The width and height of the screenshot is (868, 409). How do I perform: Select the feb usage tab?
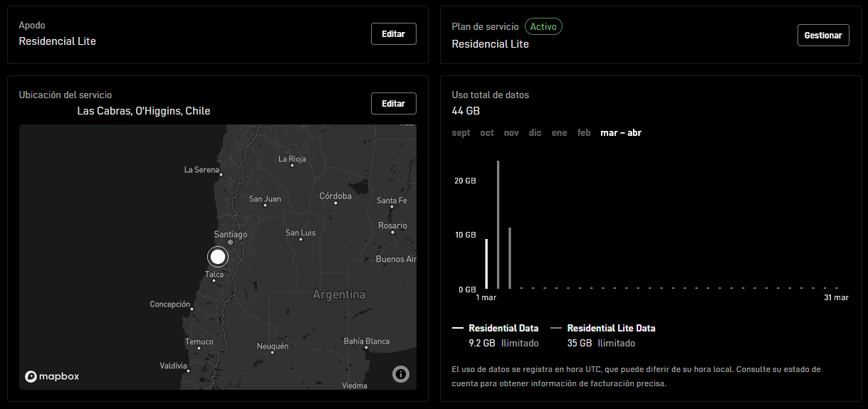pos(584,133)
